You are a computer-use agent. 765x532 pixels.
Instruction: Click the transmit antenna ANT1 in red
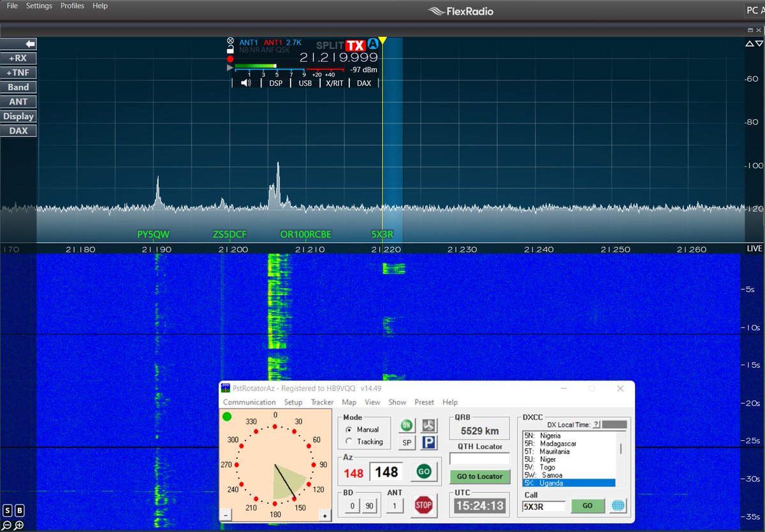click(x=273, y=43)
